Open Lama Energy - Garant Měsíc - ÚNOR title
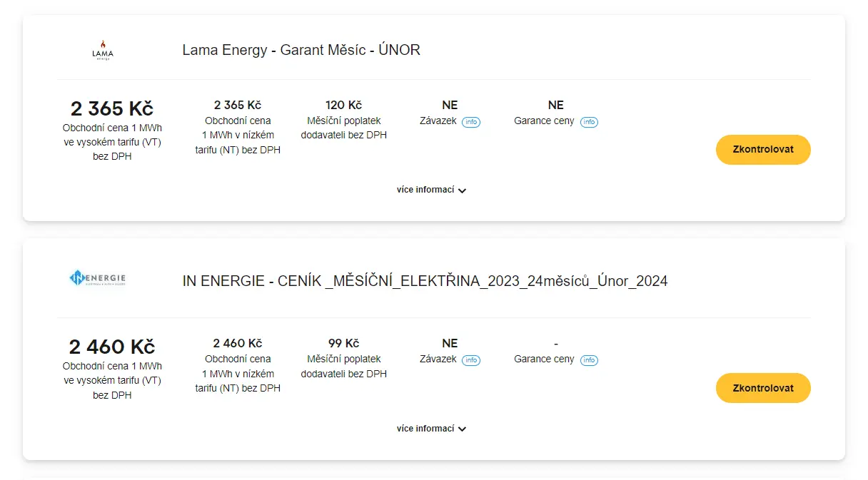The image size is (868, 480). [x=301, y=50]
